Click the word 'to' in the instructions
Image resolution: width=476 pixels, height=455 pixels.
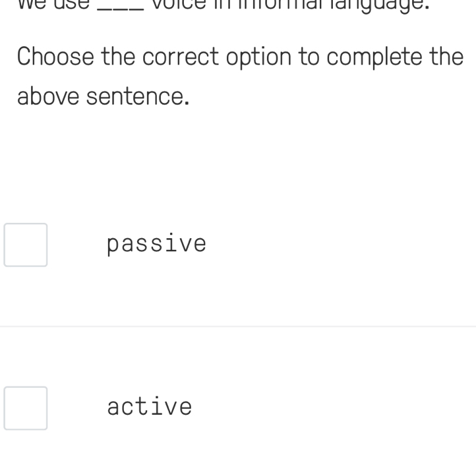coord(308,57)
